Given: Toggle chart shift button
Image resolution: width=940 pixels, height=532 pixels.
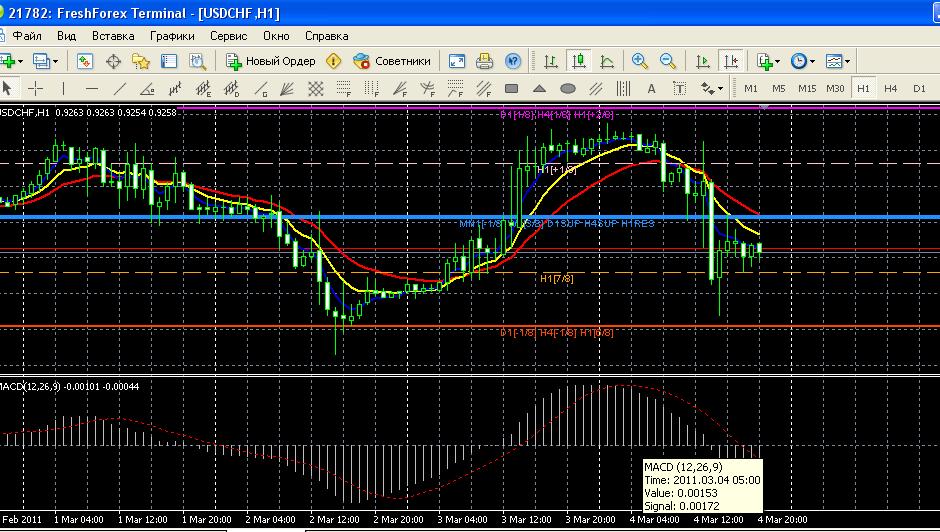Looking at the screenshot, I should (731, 61).
